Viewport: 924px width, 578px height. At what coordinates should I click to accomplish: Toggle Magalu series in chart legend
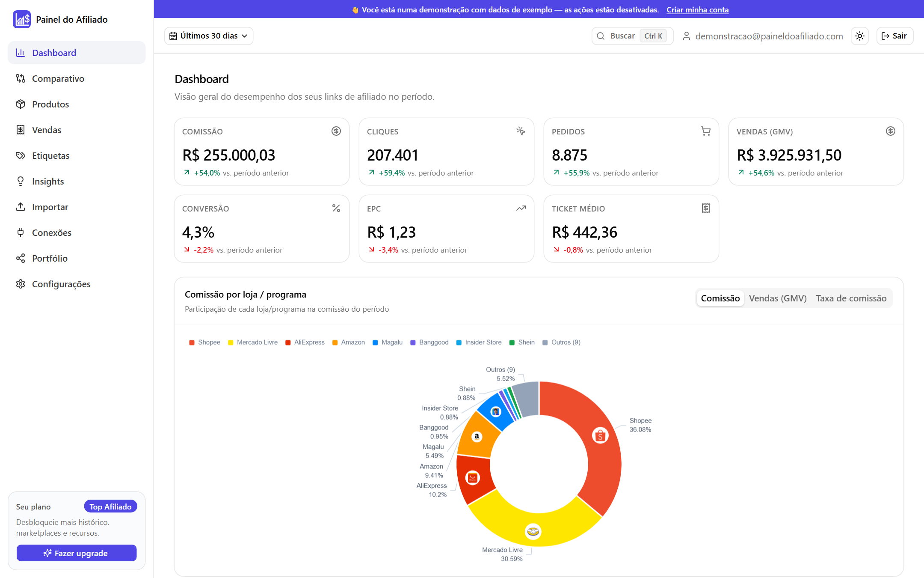pos(388,342)
